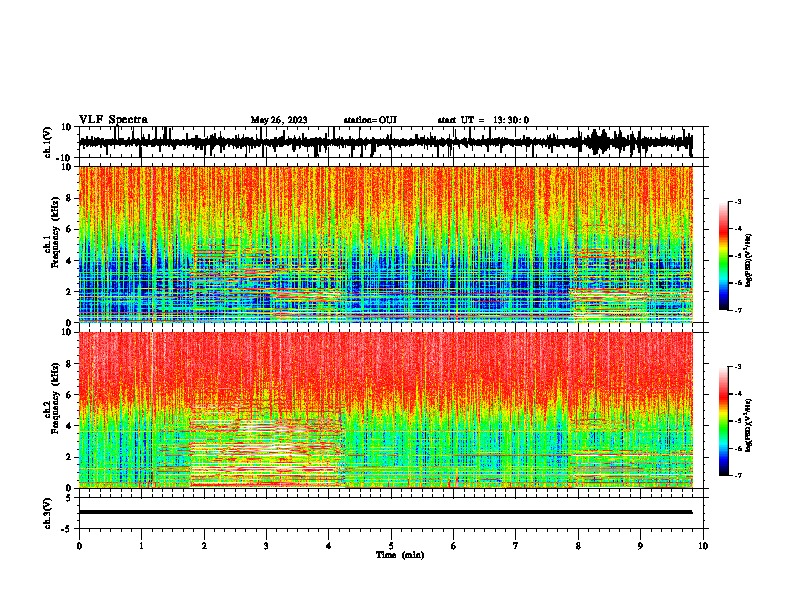Click the ch.1 voltage waveform trace
The width and height of the screenshot is (792, 612).
(385, 142)
